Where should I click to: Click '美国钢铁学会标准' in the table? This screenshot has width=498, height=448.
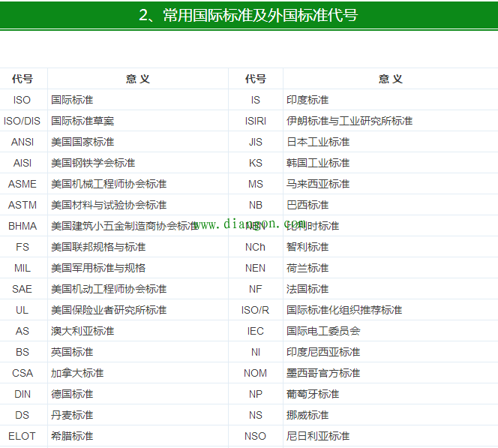pyautogui.click(x=93, y=163)
